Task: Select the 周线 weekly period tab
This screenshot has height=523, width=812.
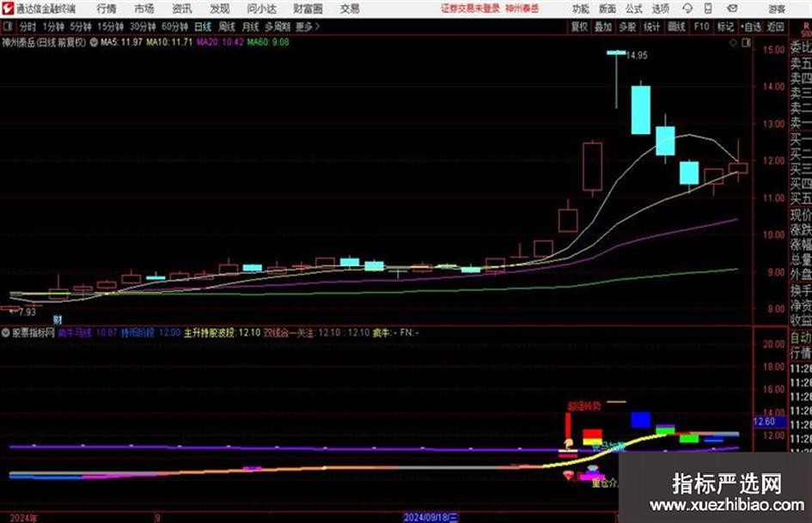Action: (x=227, y=27)
